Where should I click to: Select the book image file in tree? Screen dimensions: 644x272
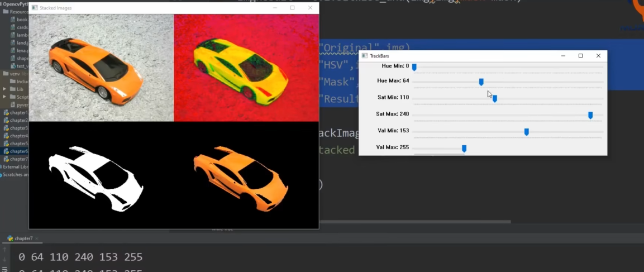coord(20,20)
